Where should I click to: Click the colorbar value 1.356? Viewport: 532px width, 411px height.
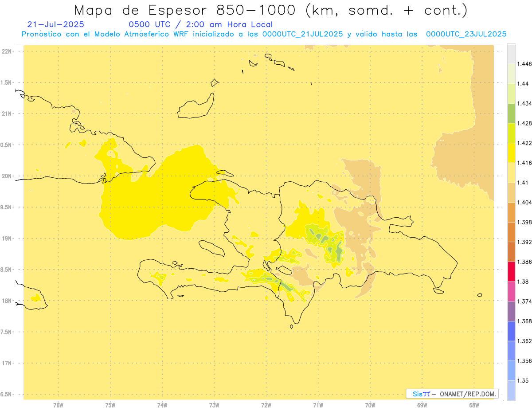524,360
